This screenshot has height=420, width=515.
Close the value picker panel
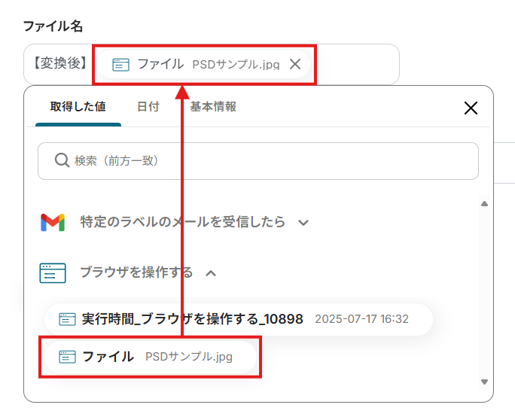tap(471, 108)
